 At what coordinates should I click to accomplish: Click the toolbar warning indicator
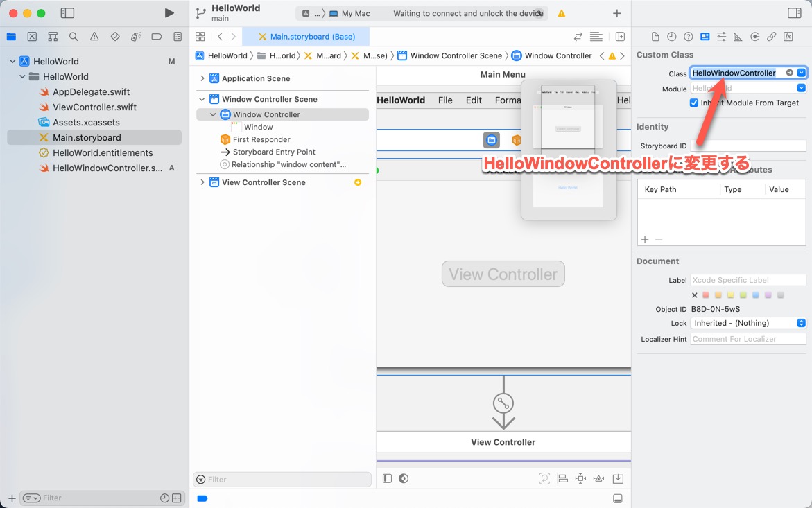(562, 13)
